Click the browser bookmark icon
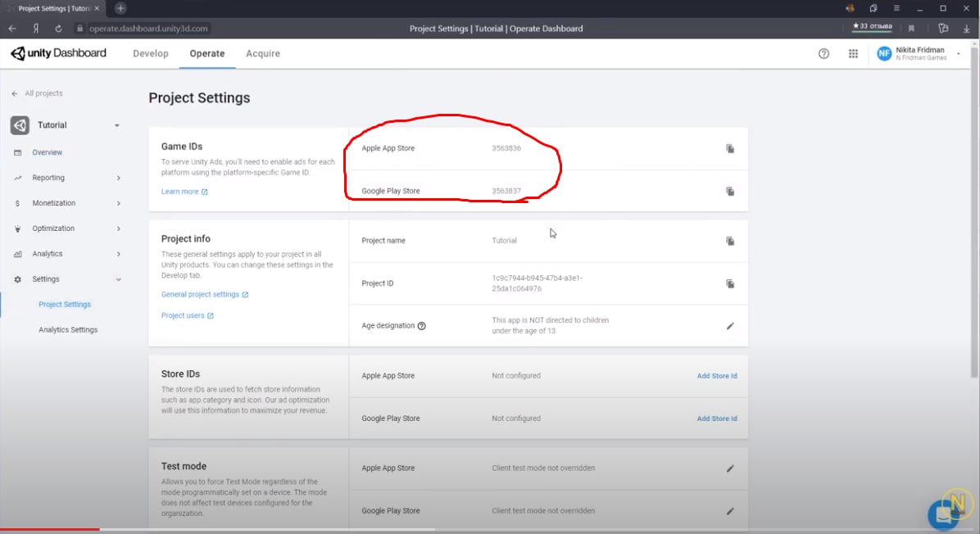980x534 pixels. 911,28
